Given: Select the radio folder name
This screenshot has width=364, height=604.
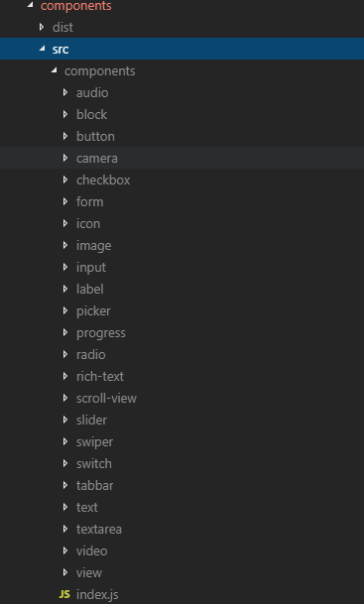Looking at the screenshot, I should 91,355.
